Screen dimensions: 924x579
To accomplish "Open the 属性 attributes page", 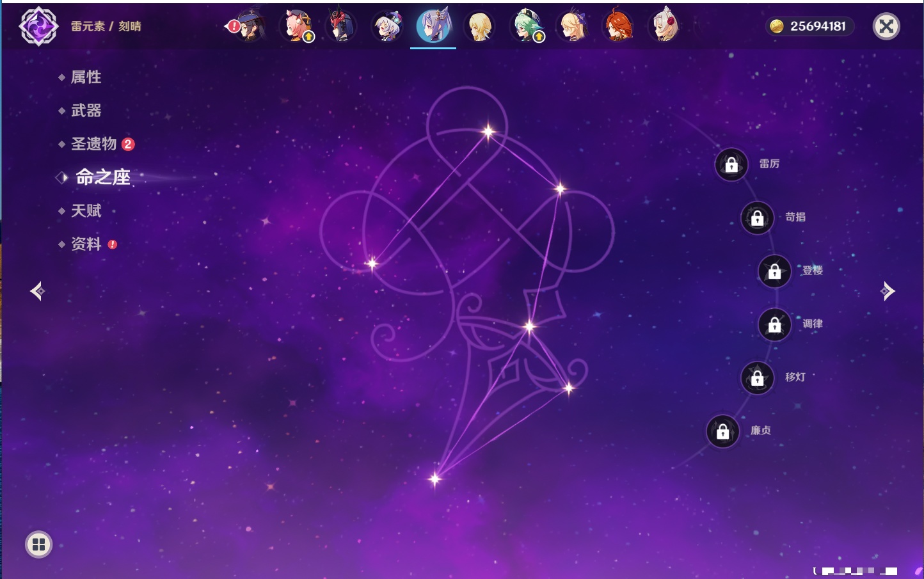I will coord(86,77).
